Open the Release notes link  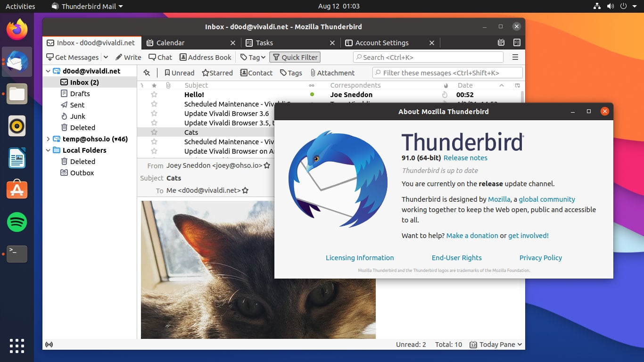tap(465, 158)
